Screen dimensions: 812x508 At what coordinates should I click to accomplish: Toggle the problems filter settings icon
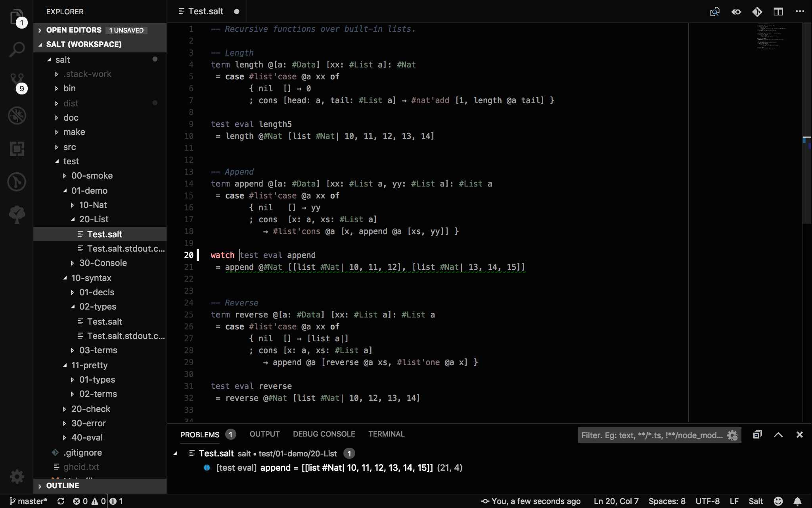tap(732, 435)
